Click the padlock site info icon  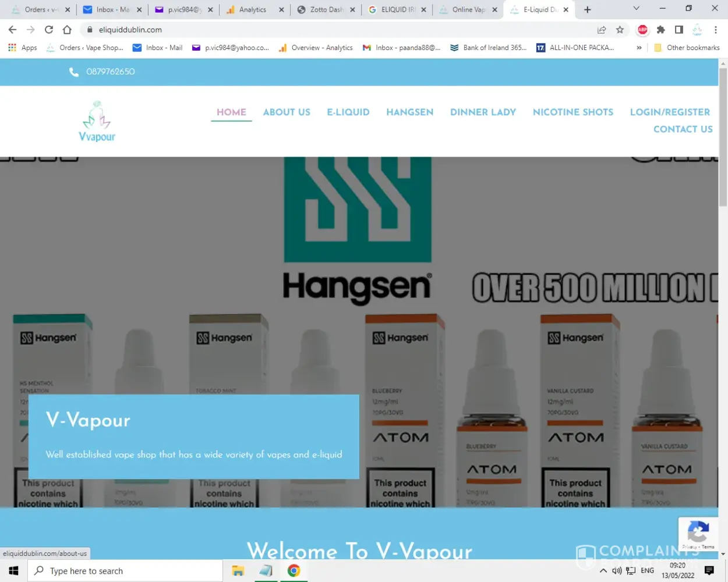tap(90, 30)
